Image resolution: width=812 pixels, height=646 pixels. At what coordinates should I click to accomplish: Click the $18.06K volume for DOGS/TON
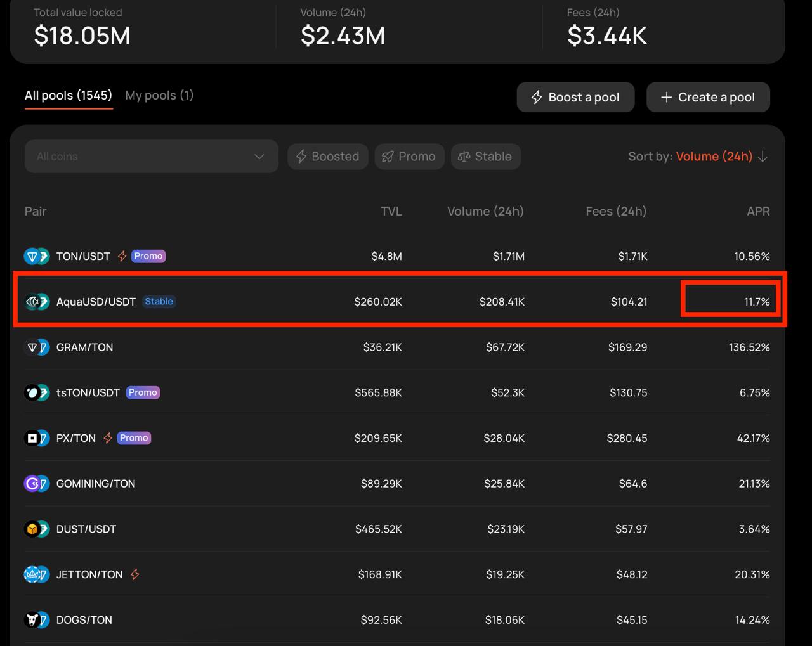pos(505,620)
